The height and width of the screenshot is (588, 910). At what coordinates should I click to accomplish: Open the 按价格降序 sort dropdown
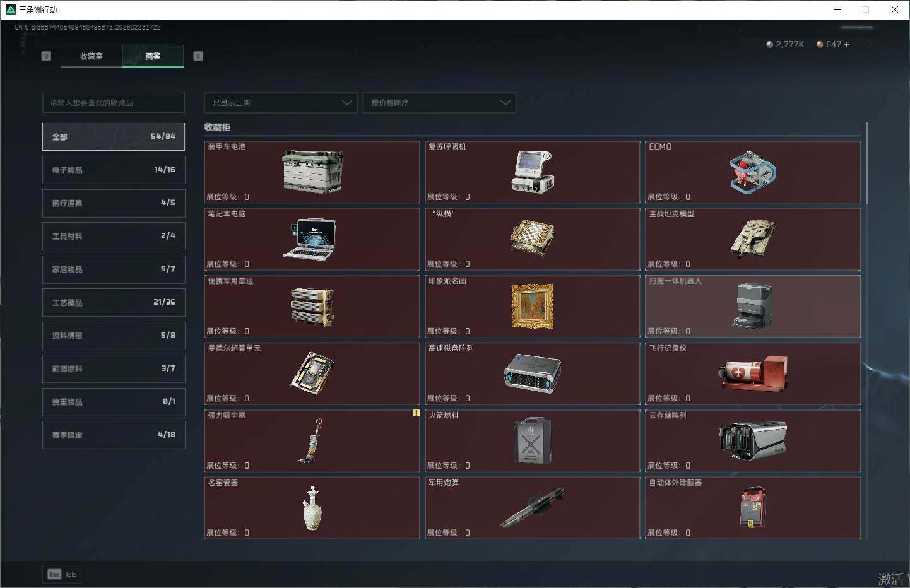tap(439, 103)
